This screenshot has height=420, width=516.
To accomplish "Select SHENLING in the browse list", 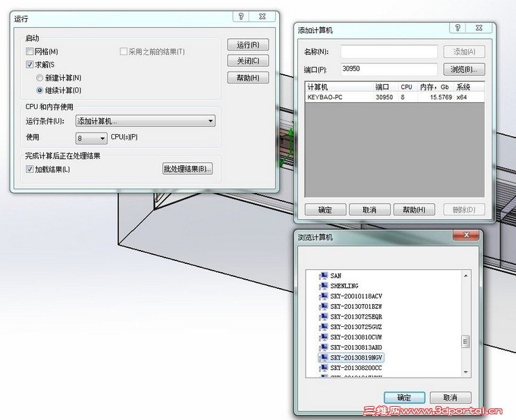I will click(344, 286).
